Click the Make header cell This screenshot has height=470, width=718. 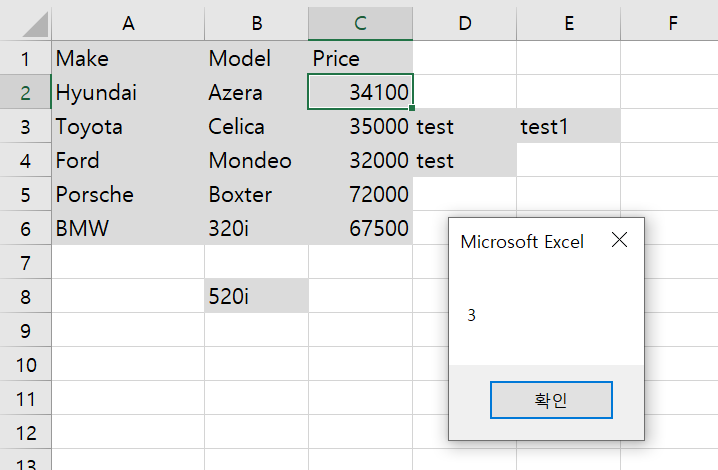(128, 58)
